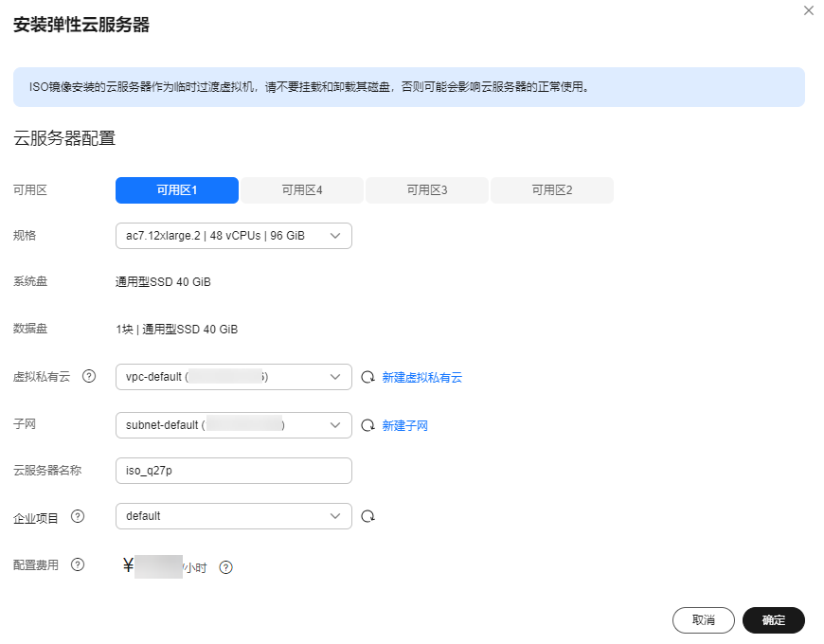Refresh the enterprise project list
824x644 pixels.
[368, 516]
